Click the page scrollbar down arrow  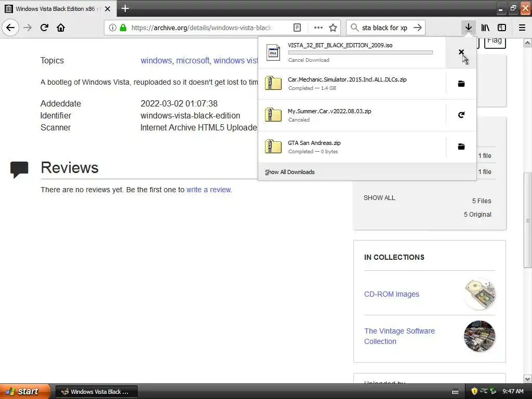(x=528, y=379)
